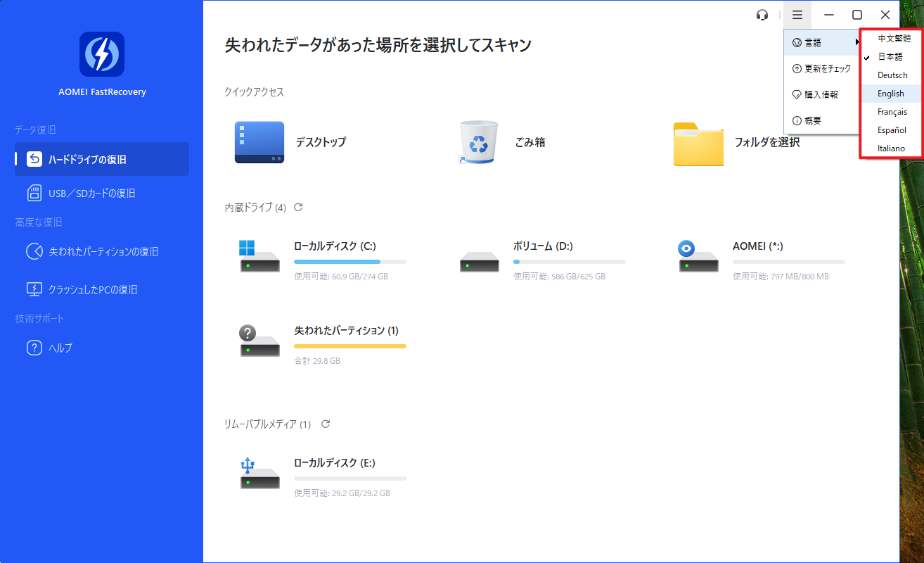924x563 pixels.
Task: Select 日本語 checked language option
Action: [890, 57]
